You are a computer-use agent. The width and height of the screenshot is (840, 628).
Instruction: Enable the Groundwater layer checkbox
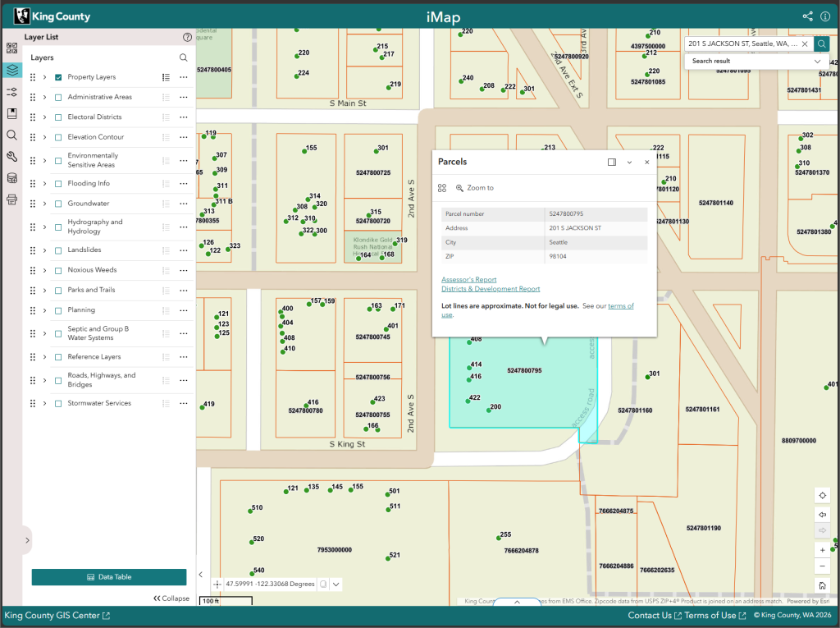(x=58, y=204)
